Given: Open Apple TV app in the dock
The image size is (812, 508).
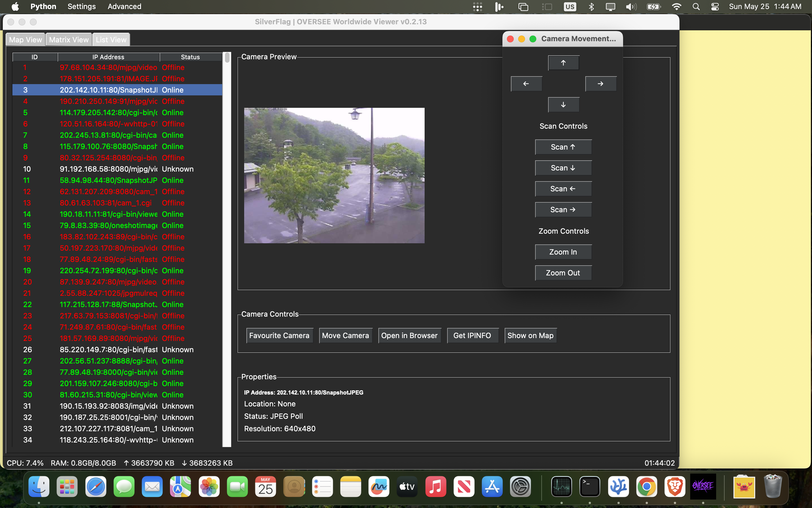Looking at the screenshot, I should point(407,487).
